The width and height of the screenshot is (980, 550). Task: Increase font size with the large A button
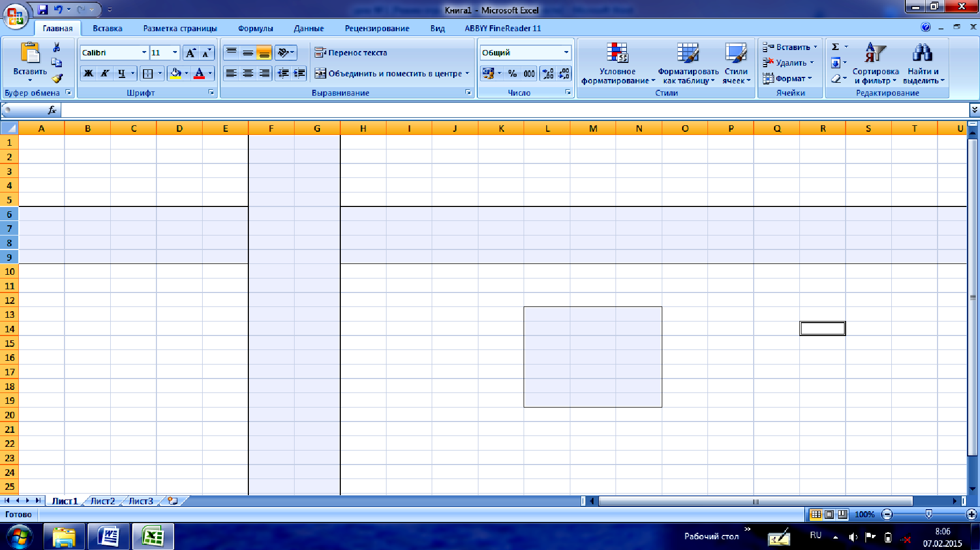tap(190, 53)
